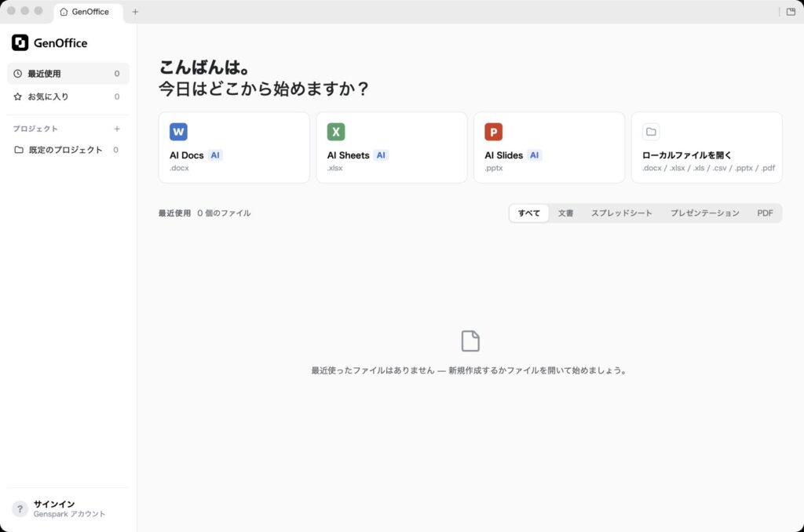Open a new tab with plus button
Viewport: 804px width, 532px height.
coord(135,11)
